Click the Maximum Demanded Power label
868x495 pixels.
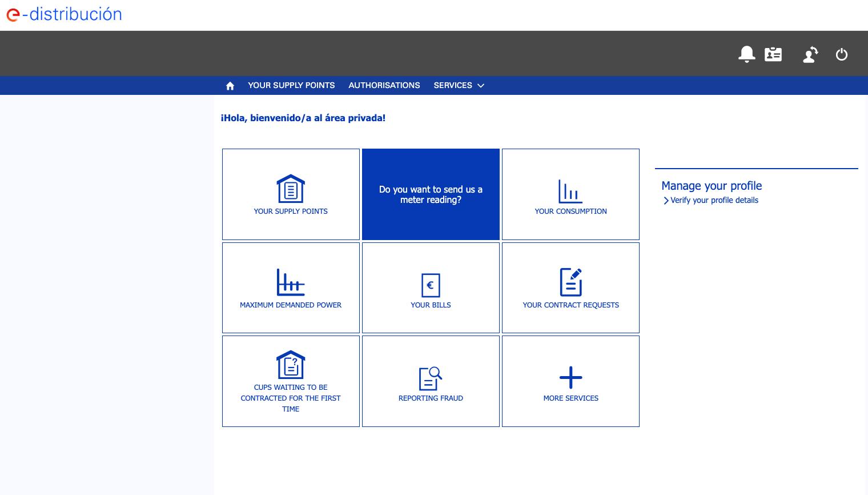coord(291,305)
